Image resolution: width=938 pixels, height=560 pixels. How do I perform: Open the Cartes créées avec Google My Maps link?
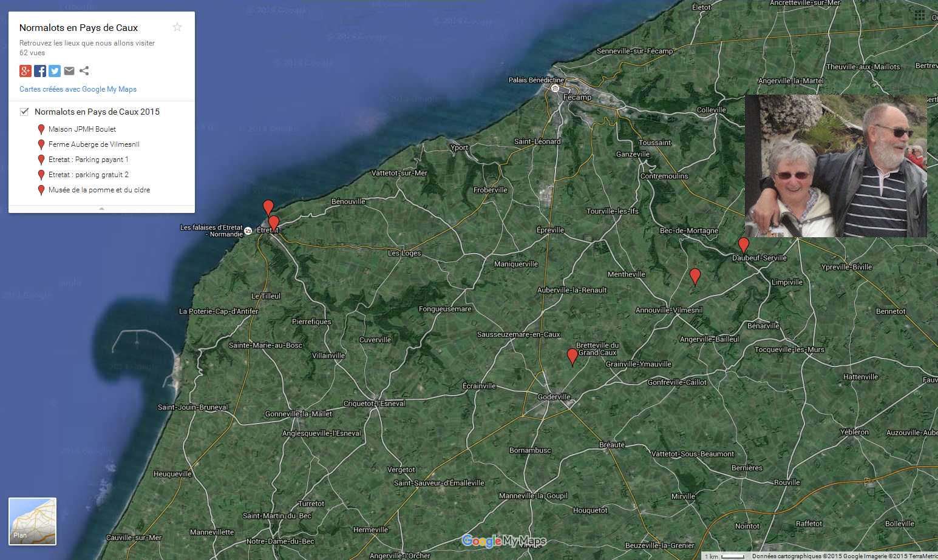78,89
